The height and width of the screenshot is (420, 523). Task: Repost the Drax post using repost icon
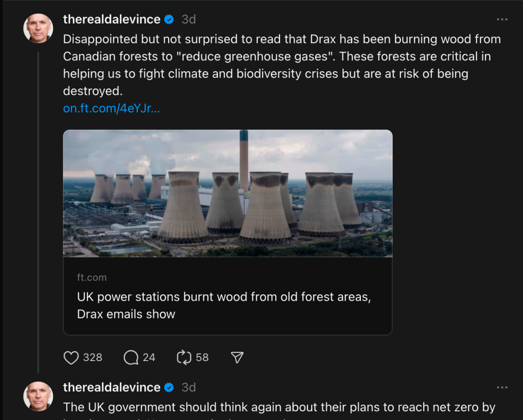[x=184, y=358]
